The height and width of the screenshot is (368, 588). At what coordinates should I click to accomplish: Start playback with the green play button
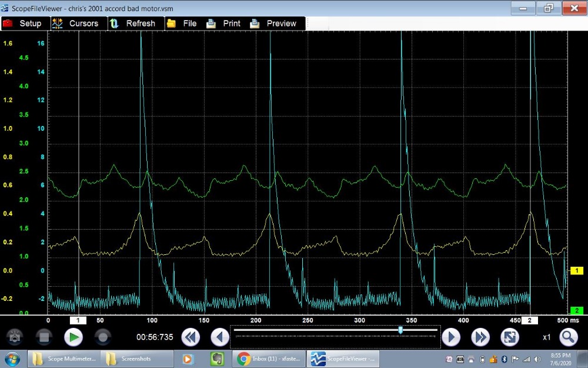73,337
